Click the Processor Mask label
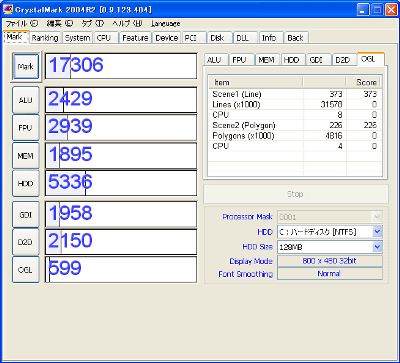400x363 pixels. [x=247, y=217]
